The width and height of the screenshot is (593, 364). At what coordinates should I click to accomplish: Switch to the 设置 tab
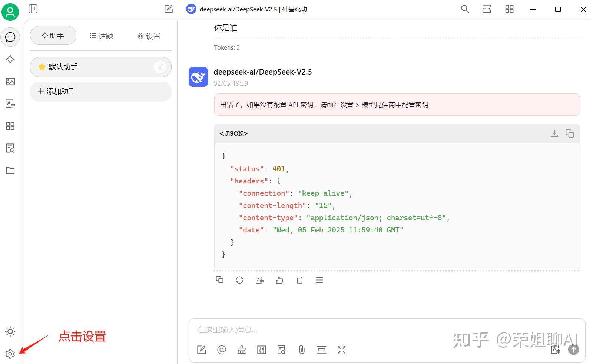coord(148,36)
